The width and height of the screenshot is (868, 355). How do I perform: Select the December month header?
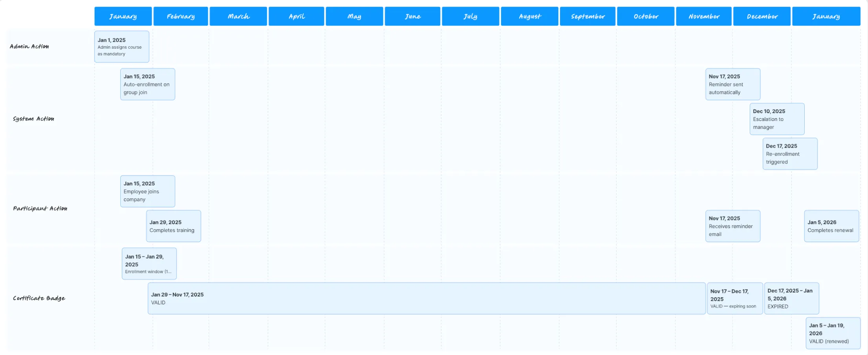(x=761, y=16)
